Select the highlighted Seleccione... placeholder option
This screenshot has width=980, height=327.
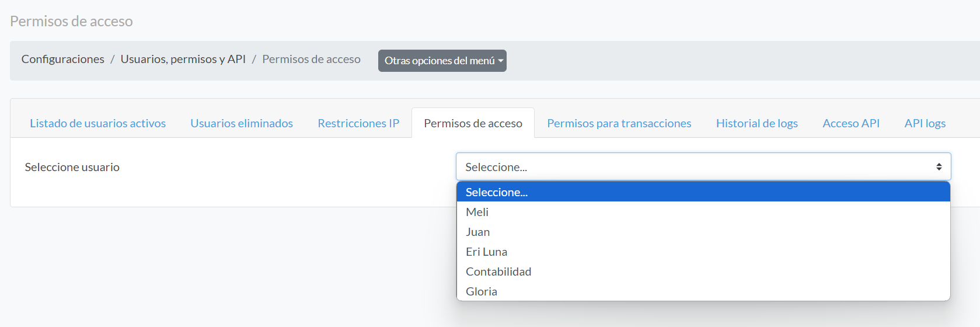click(703, 192)
